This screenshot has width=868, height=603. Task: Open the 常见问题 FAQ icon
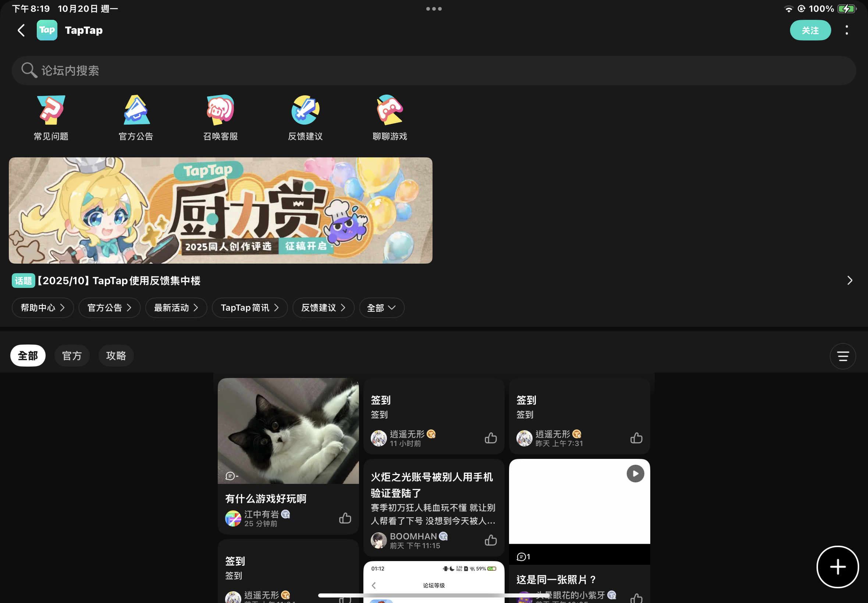point(51,118)
